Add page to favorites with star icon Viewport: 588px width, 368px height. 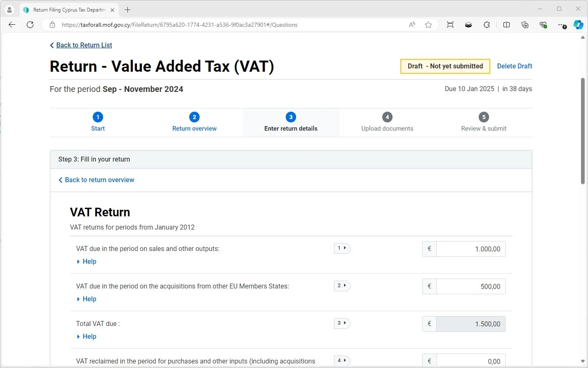click(x=428, y=25)
